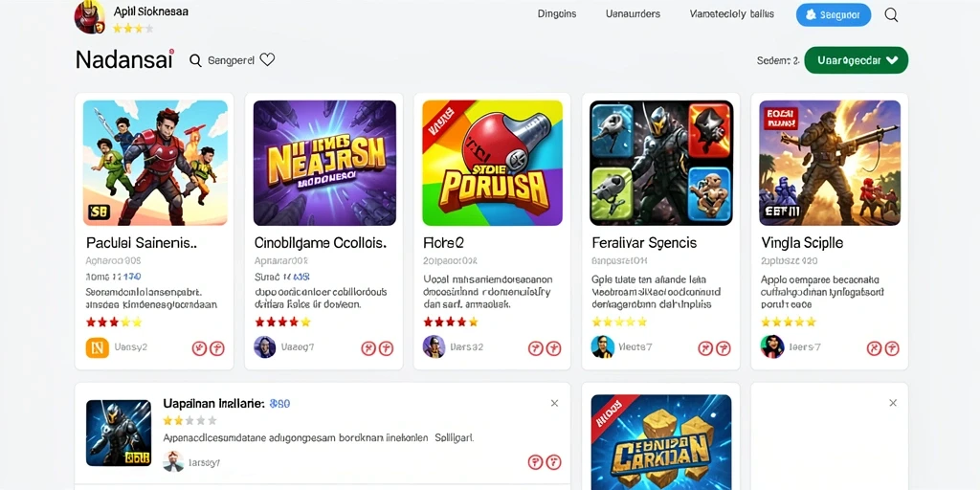Screen dimensions: 980x490
Task: Close the empty bottom-right card
Action: tap(893, 403)
